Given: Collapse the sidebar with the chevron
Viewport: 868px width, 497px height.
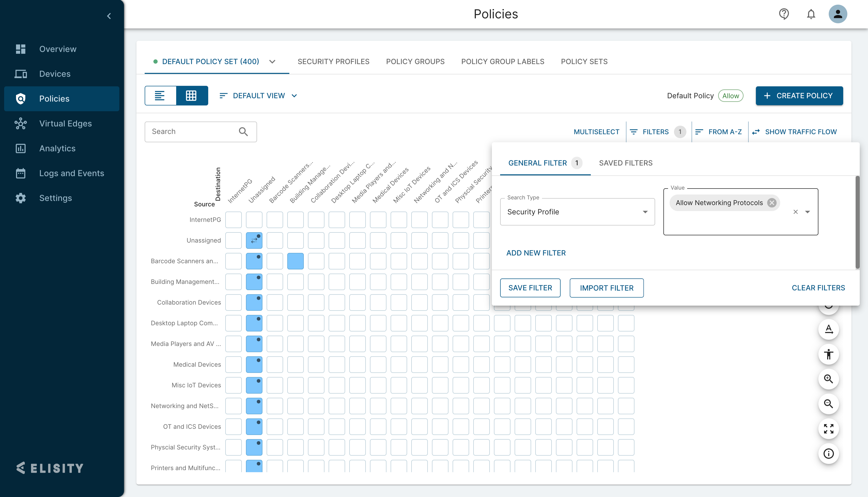Looking at the screenshot, I should pyautogui.click(x=109, y=16).
